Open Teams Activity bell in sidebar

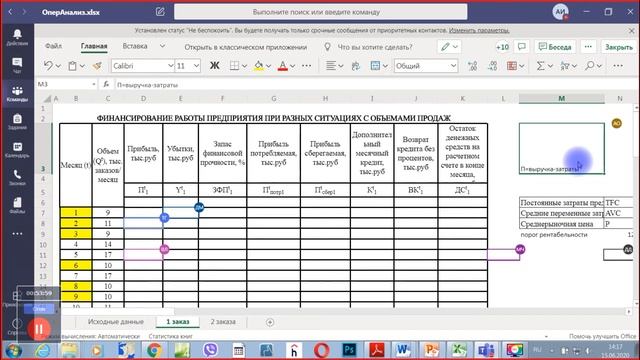(x=17, y=37)
